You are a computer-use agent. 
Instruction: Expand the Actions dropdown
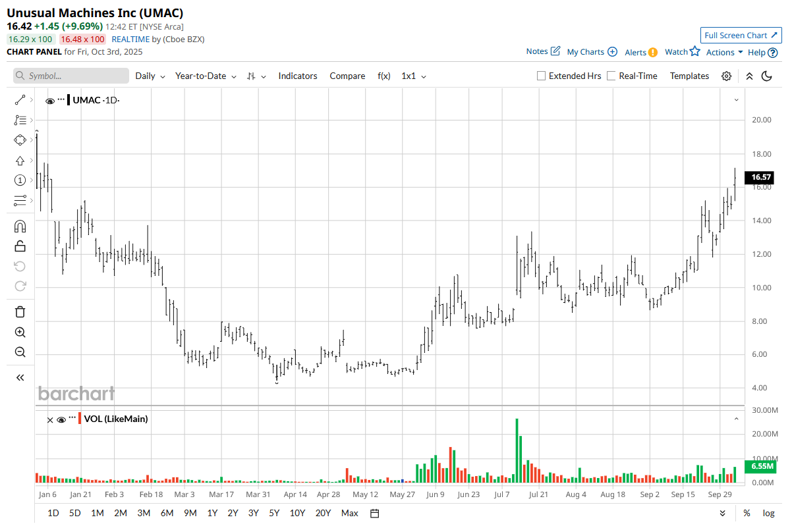(x=725, y=52)
